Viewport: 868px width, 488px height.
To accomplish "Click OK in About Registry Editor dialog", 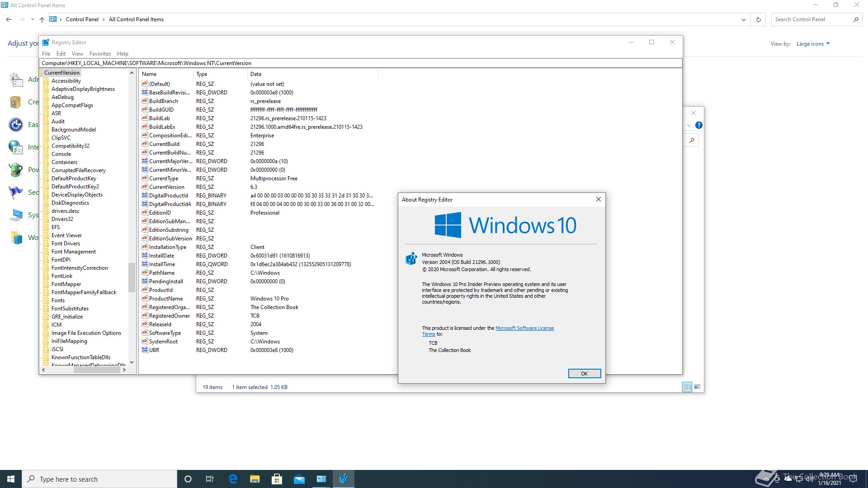I will click(584, 374).
